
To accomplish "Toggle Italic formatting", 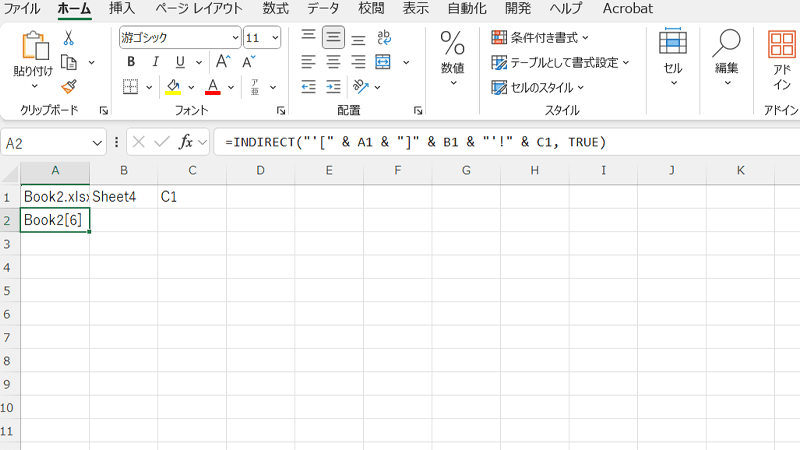I will point(156,62).
